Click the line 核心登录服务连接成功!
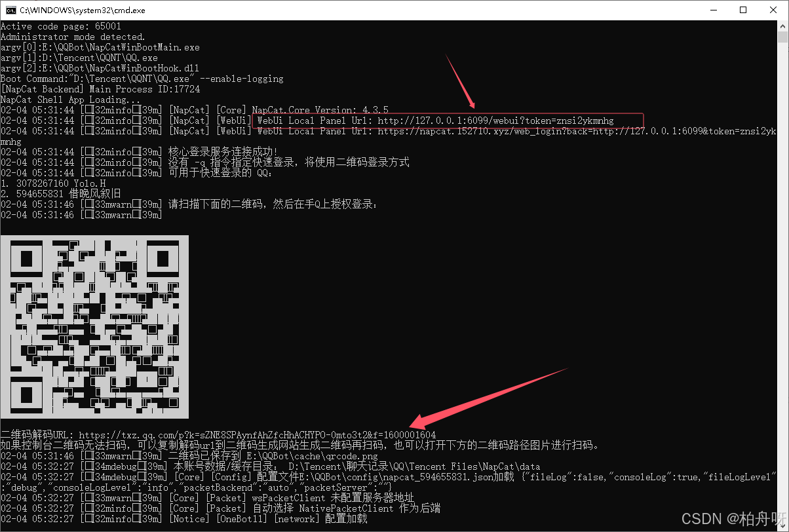The width and height of the screenshot is (789, 532). point(140,152)
